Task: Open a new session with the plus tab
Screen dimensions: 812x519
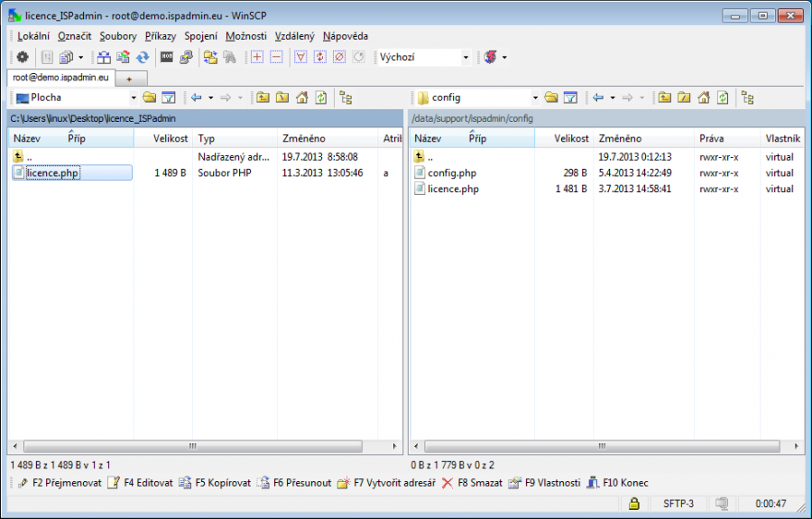Action: [129, 79]
